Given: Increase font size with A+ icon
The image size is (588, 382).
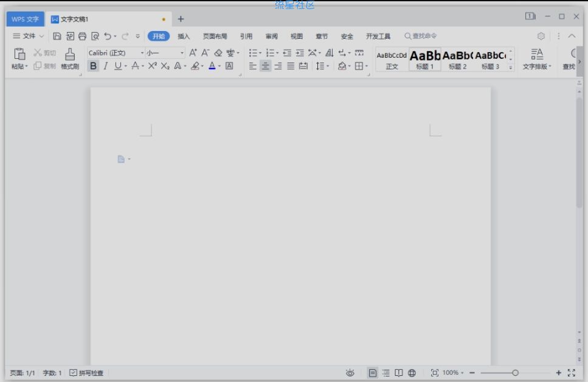Looking at the screenshot, I should (193, 53).
